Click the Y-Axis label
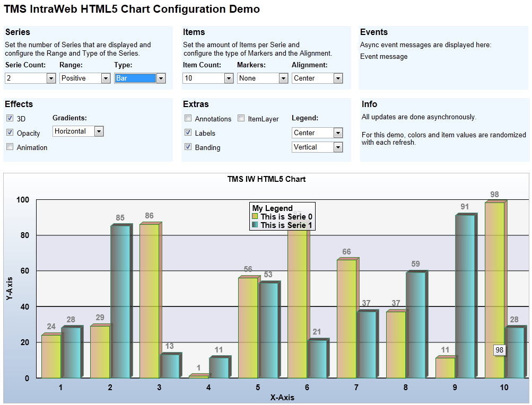532x405 pixels. pyautogui.click(x=9, y=288)
